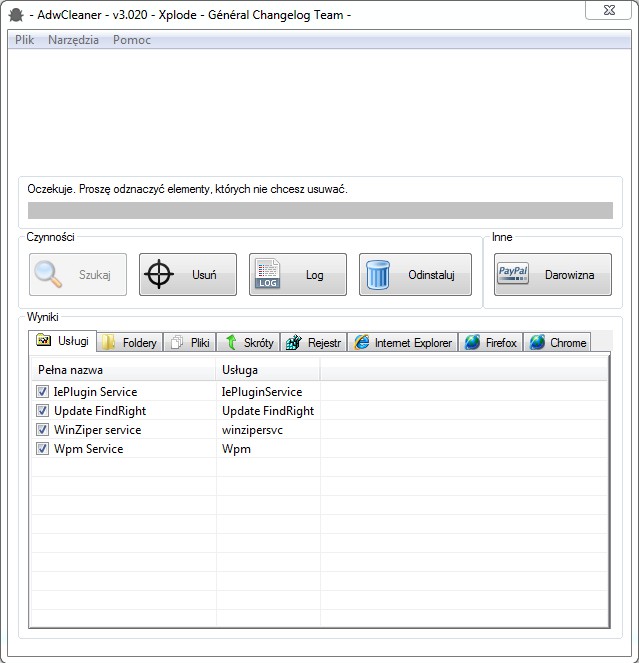Select the Update FindRight name in Pełna nazwa column
Image resolution: width=639 pixels, height=663 pixels.
tap(100, 411)
